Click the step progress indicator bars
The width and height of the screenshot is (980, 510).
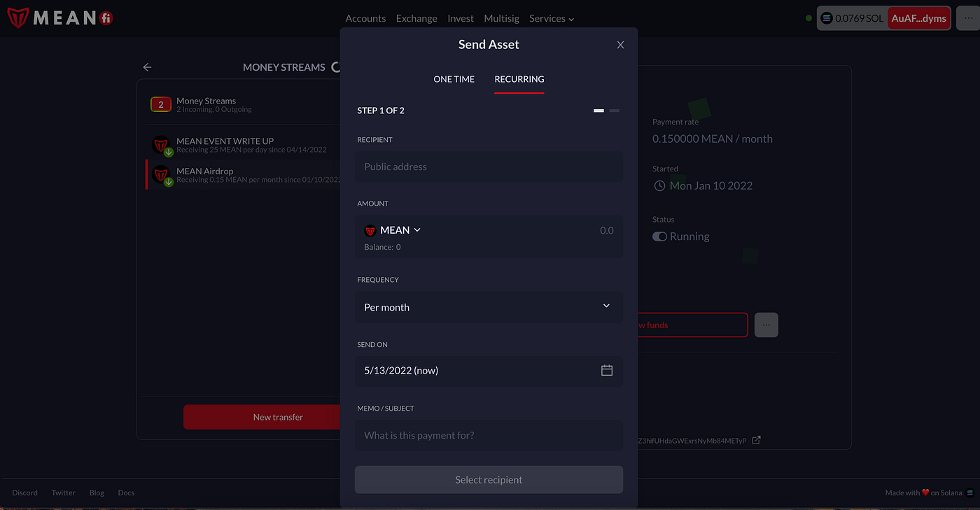[x=606, y=111]
